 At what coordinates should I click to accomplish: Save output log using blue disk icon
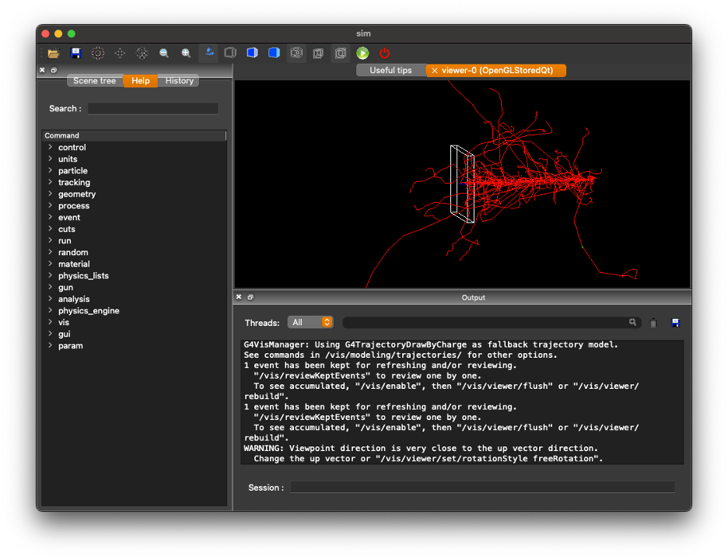674,323
